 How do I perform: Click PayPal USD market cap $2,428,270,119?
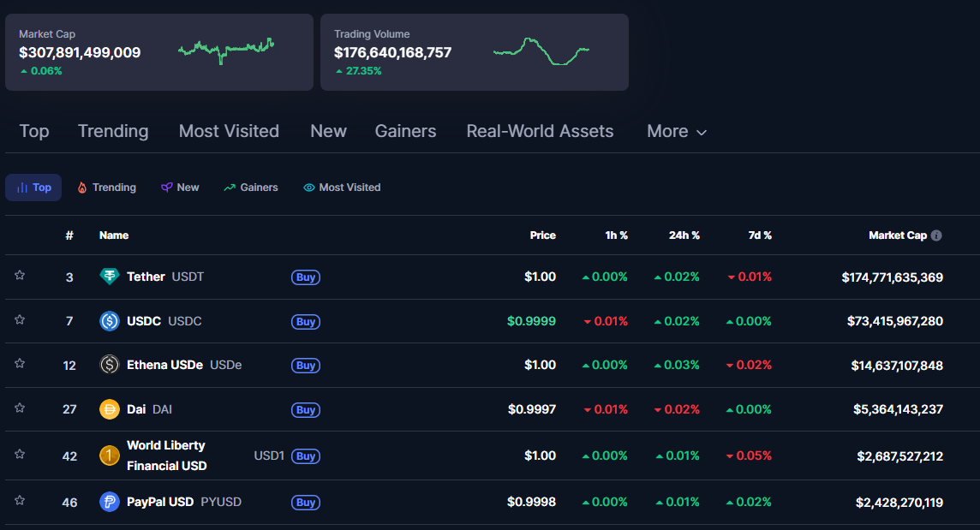899,503
